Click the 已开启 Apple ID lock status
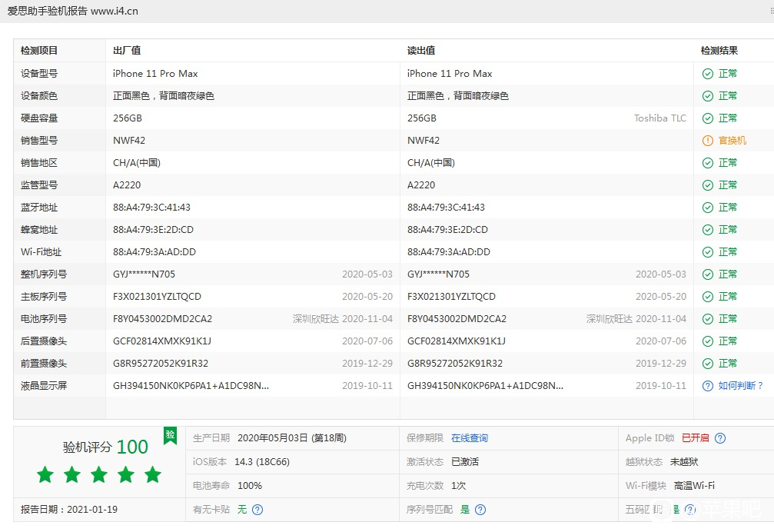 tap(695, 438)
